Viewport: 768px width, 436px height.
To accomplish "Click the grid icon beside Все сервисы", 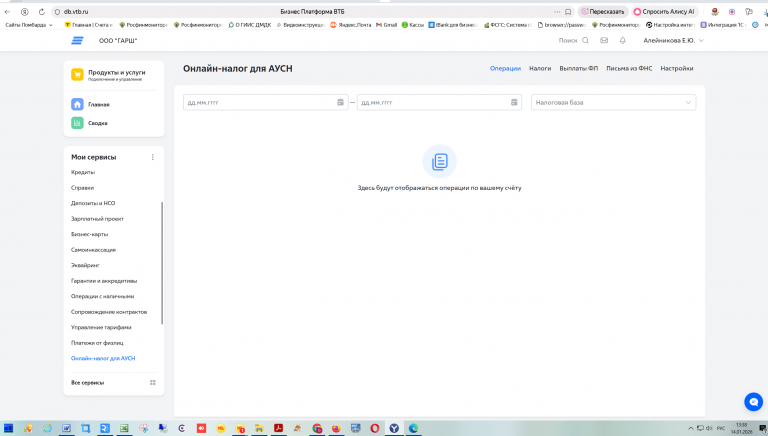I will [x=152, y=383].
